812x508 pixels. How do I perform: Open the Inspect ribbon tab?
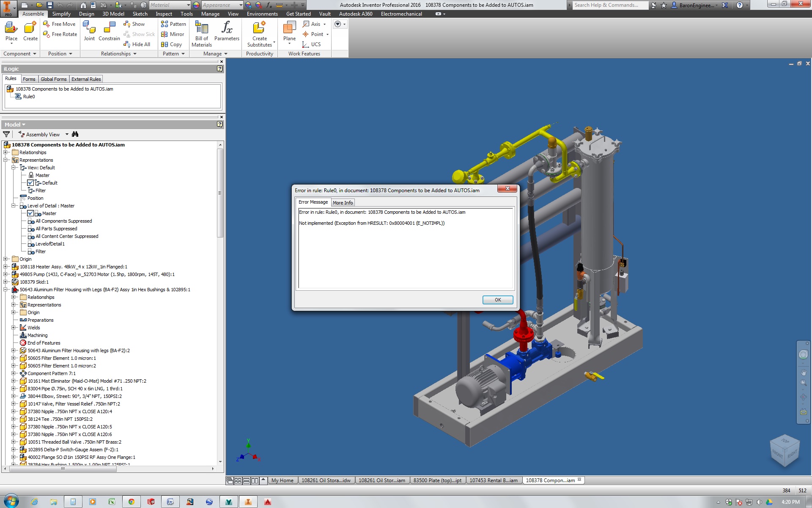(x=164, y=14)
